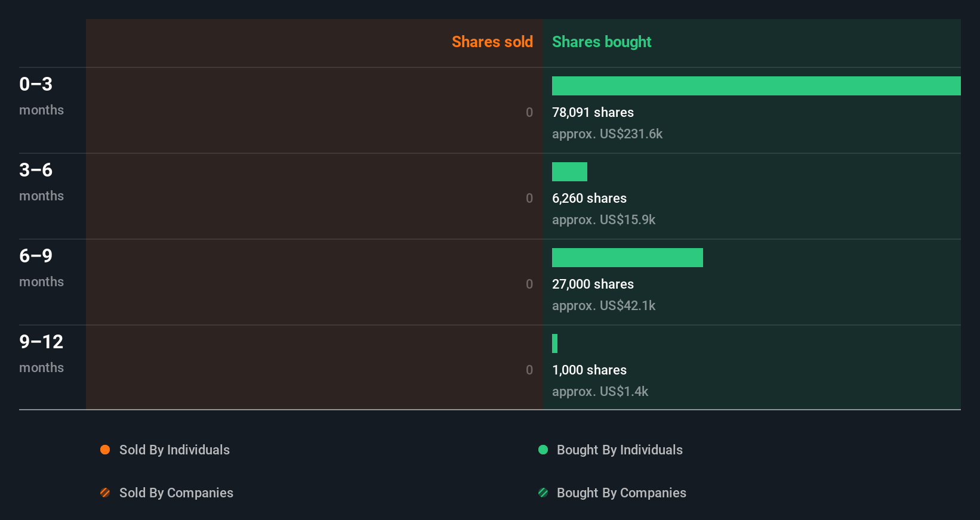The image size is (980, 520).
Task: Click the striped Sold By Companies legend icon
Action: 105,493
